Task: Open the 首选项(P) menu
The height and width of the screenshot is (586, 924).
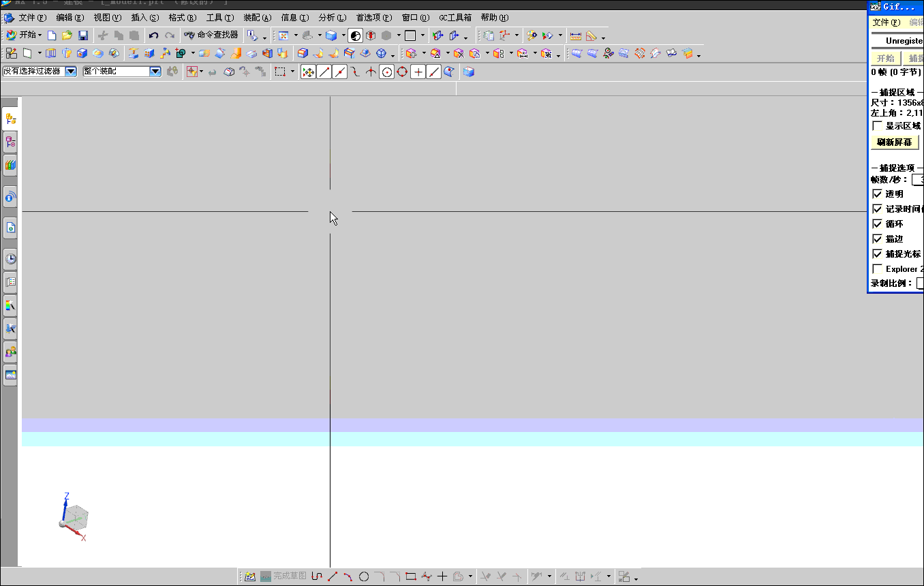Action: tap(374, 18)
